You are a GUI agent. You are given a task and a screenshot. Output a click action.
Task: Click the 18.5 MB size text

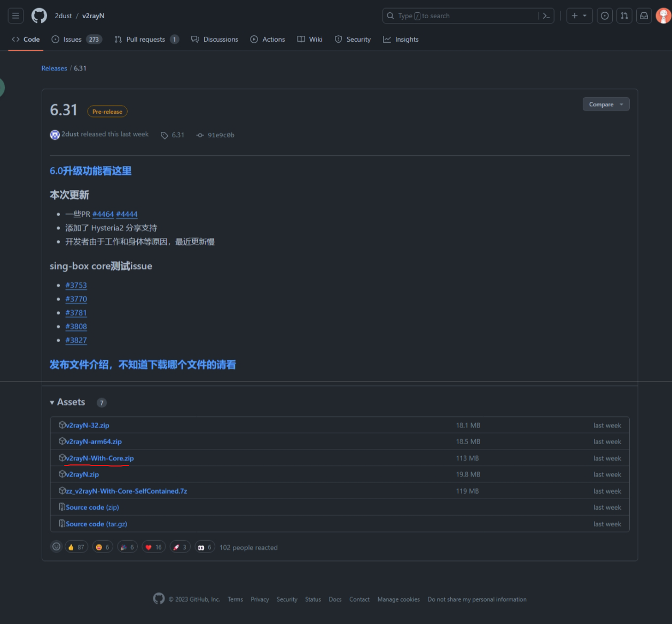468,441
